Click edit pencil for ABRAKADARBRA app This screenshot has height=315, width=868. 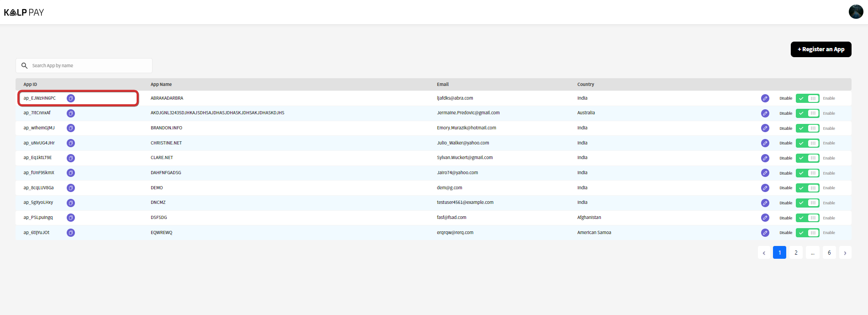tap(765, 98)
